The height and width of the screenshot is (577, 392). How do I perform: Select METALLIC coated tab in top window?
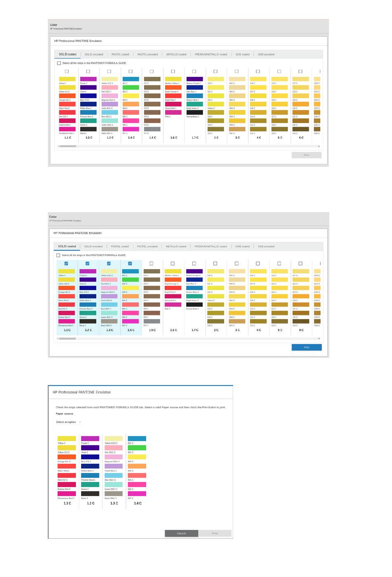(176, 54)
